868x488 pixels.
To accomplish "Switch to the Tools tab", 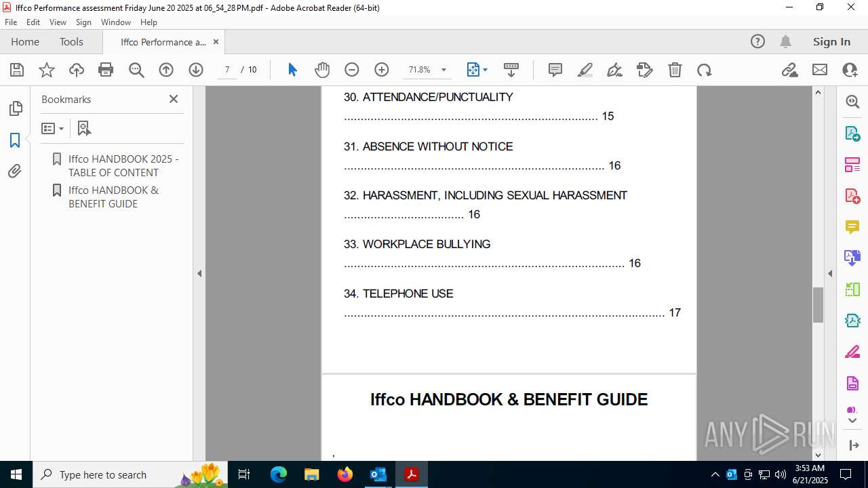I will [71, 41].
